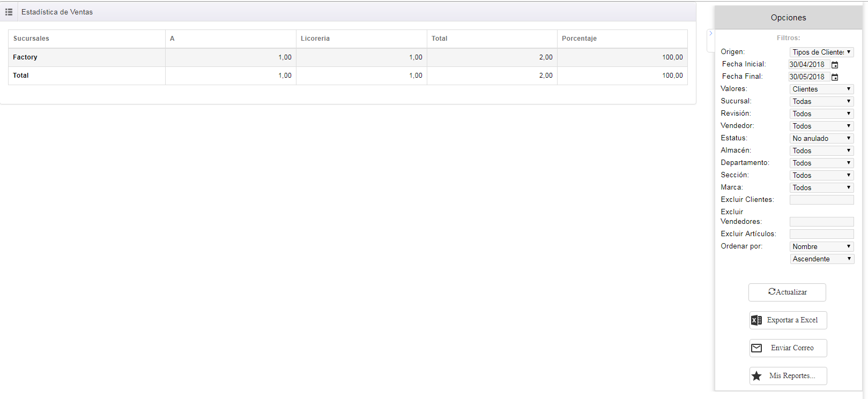868x399 pixels.
Task: Select the Factory row label
Action: click(x=25, y=57)
